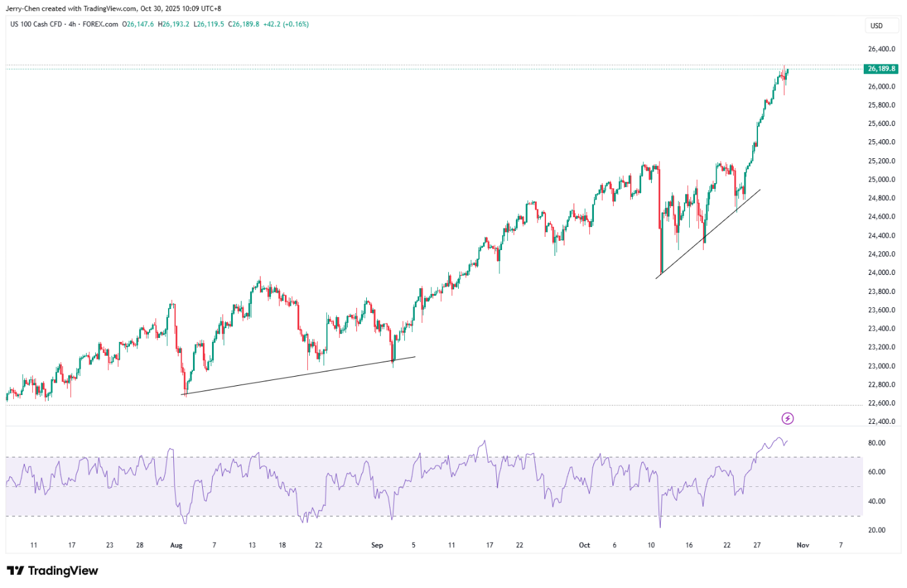
Task: Click the +42.2 (+0.16%) change value
Action: click(286, 24)
